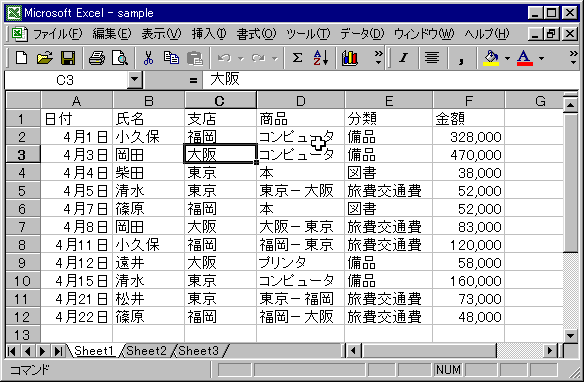Open the 表示(V) menu
Screen dimensions: 584x382
[161, 34]
